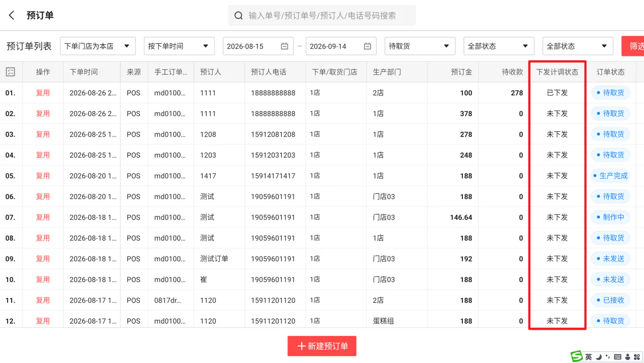Open the calendar icon for start date 2026-08-15
644x363 pixels.
pos(284,46)
